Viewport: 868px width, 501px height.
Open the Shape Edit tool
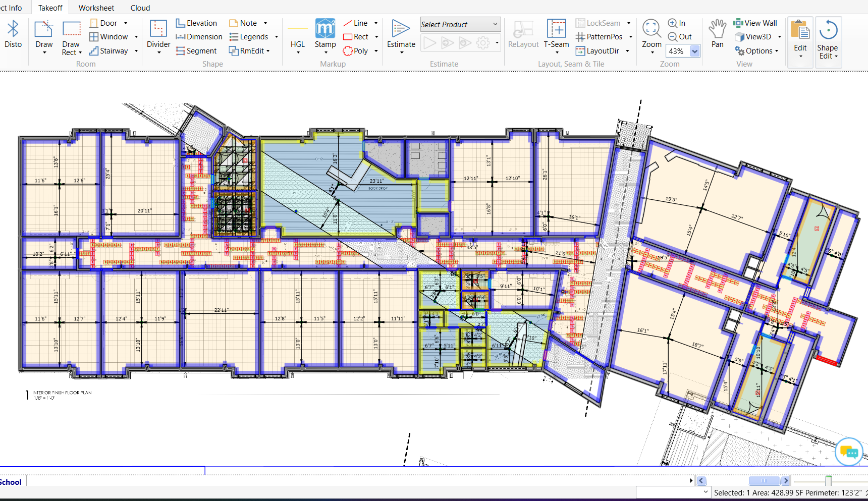click(x=828, y=38)
